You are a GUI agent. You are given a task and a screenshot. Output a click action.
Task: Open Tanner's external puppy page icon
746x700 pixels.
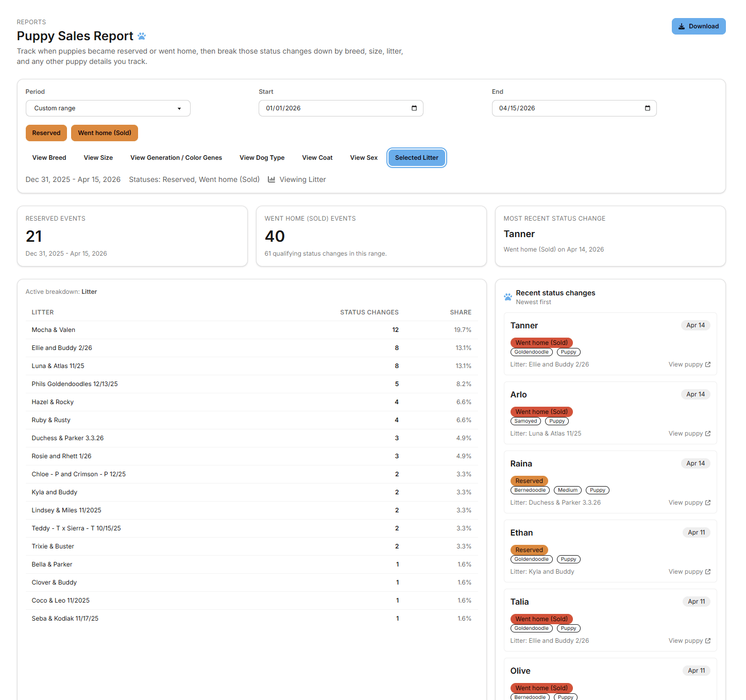(707, 364)
